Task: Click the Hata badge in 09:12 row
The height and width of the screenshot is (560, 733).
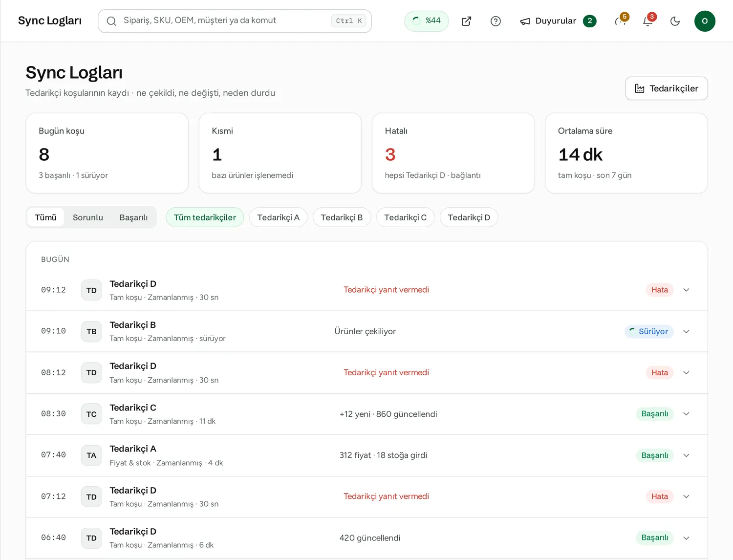Action: [x=659, y=290]
